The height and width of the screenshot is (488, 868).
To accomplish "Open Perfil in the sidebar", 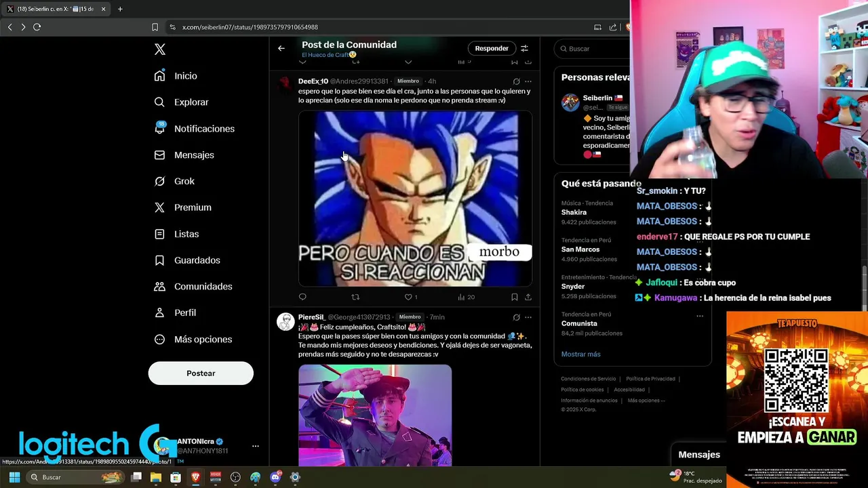I will [x=175, y=313].
